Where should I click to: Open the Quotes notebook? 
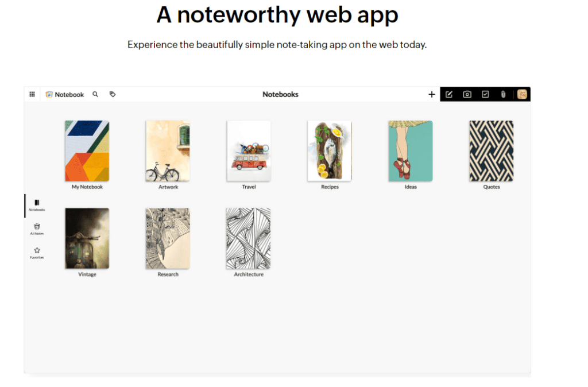point(491,151)
